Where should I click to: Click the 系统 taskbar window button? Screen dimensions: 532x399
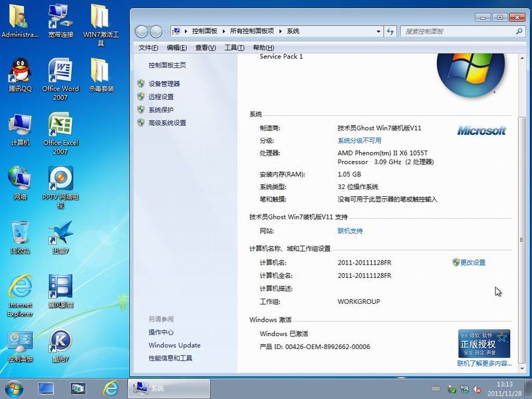click(169, 388)
